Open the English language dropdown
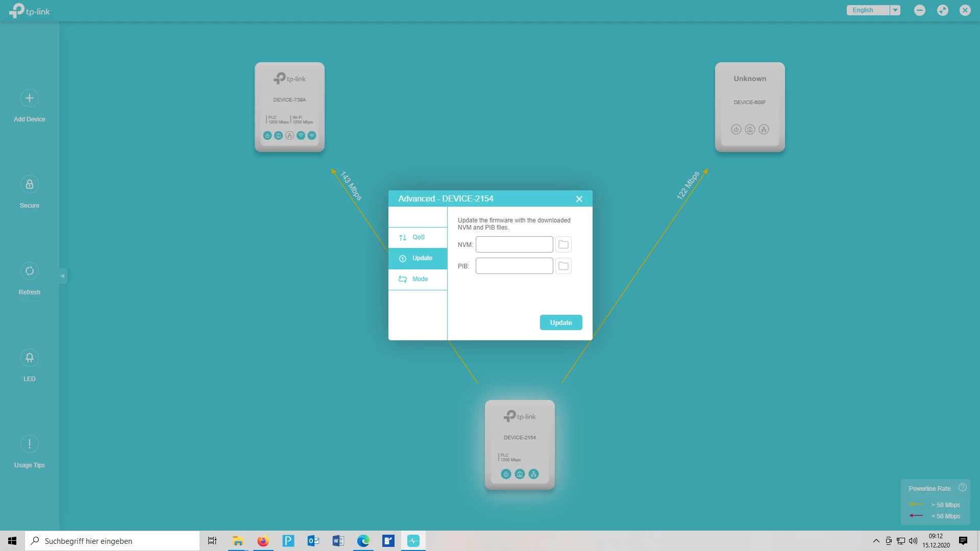 pos(895,10)
